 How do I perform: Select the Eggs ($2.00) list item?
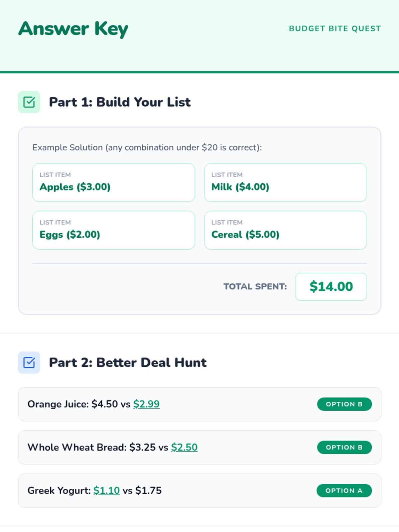pos(113,230)
